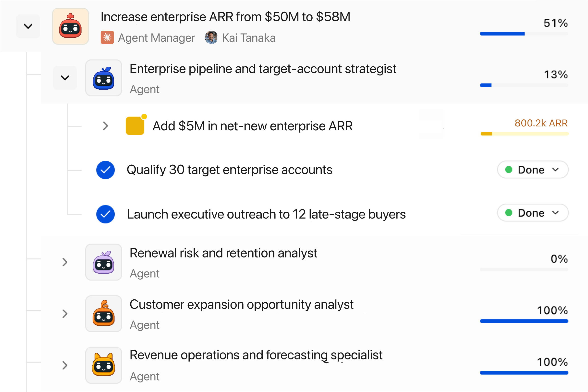
Task: Click the purple robot retention analyst avatar
Action: (x=104, y=262)
